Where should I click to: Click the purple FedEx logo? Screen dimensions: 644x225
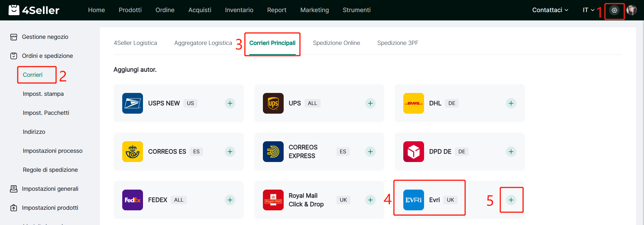pyautogui.click(x=133, y=200)
